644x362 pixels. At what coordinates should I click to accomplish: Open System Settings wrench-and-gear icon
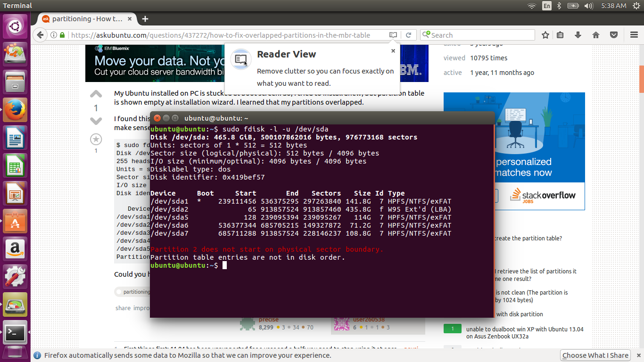pos(15,277)
